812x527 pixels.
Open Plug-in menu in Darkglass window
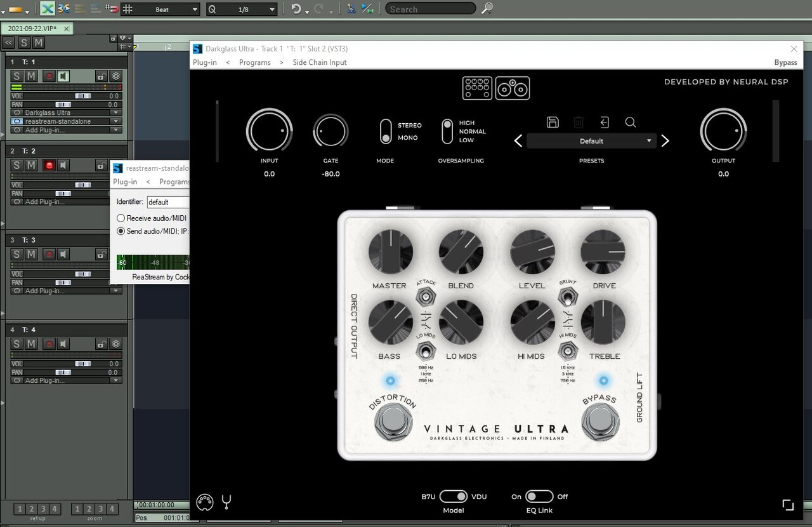[x=205, y=62]
